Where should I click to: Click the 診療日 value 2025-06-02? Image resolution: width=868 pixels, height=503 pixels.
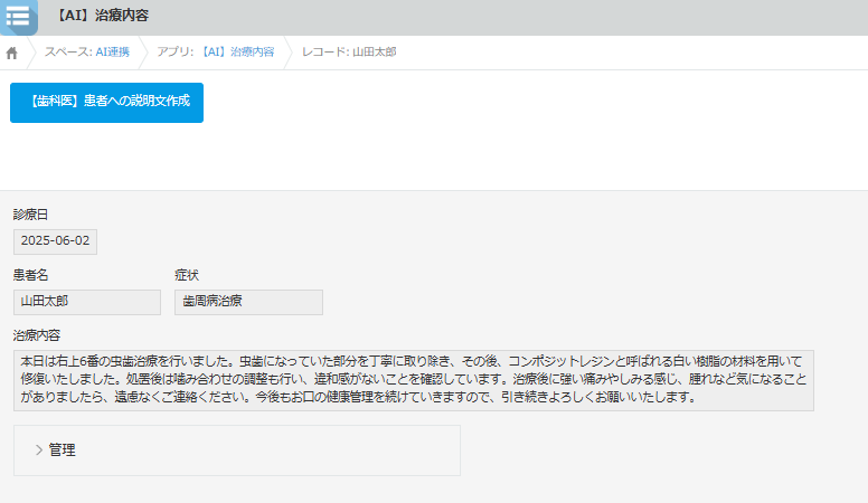(55, 242)
